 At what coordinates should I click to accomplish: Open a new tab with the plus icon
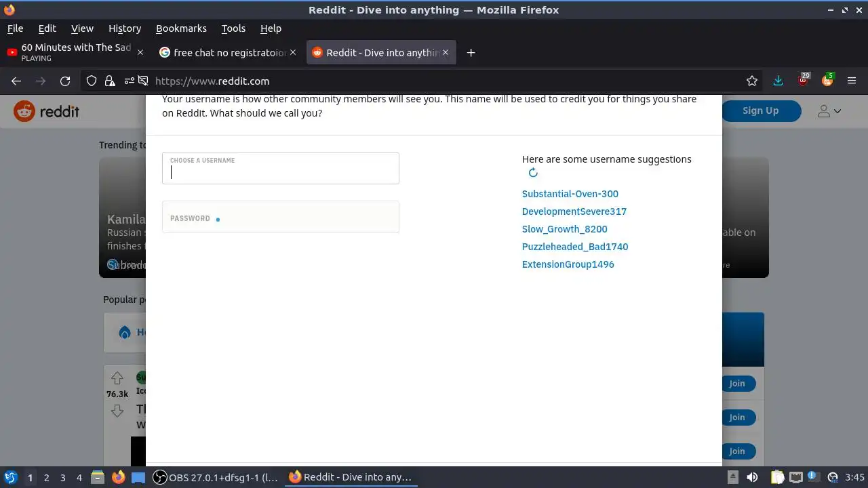coord(471,53)
